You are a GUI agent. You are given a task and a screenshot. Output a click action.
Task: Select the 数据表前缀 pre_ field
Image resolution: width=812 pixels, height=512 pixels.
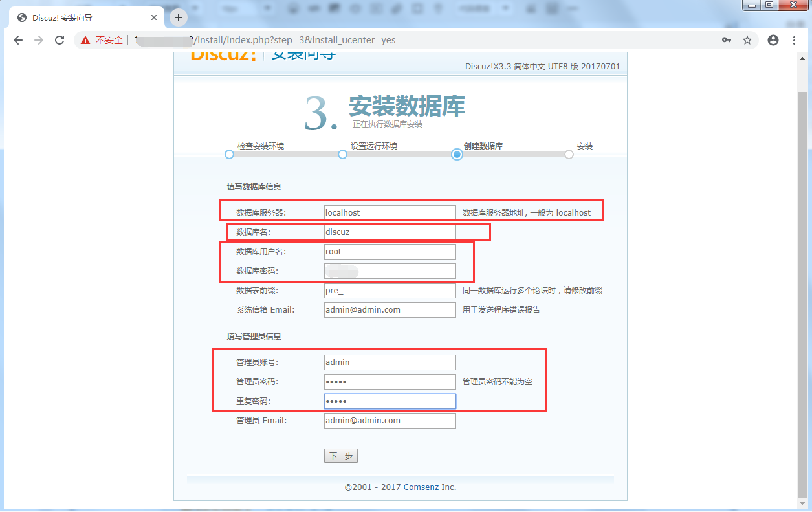click(x=390, y=291)
